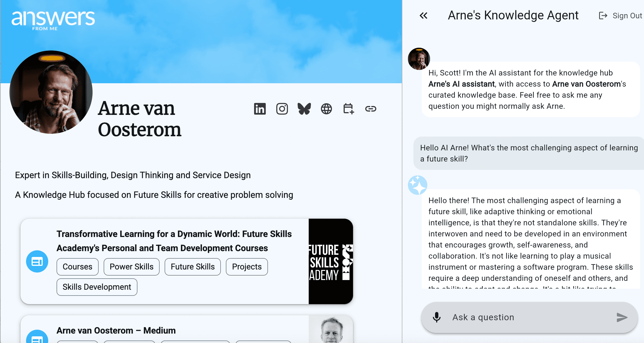Click the answers from me logo

53,19
